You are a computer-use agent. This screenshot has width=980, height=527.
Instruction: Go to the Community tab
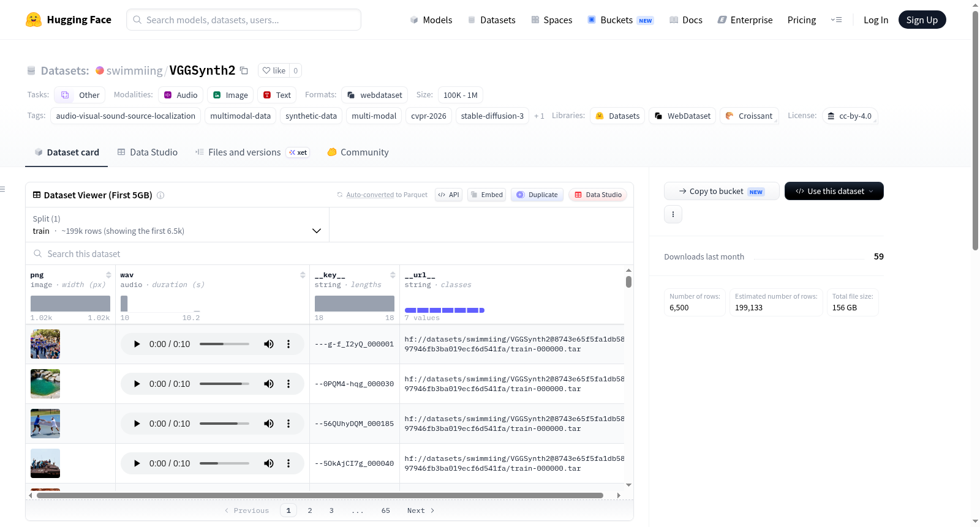(x=358, y=152)
